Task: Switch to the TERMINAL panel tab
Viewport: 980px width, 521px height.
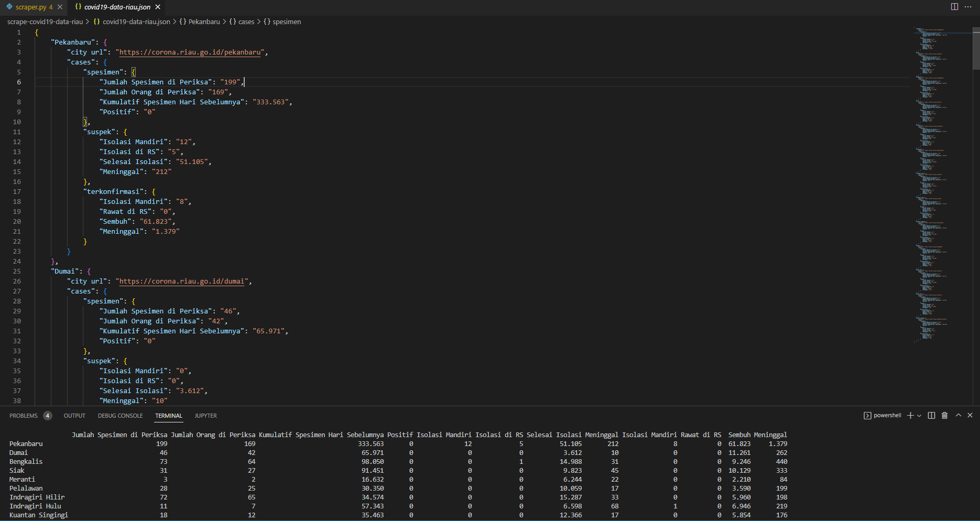Action: click(169, 416)
